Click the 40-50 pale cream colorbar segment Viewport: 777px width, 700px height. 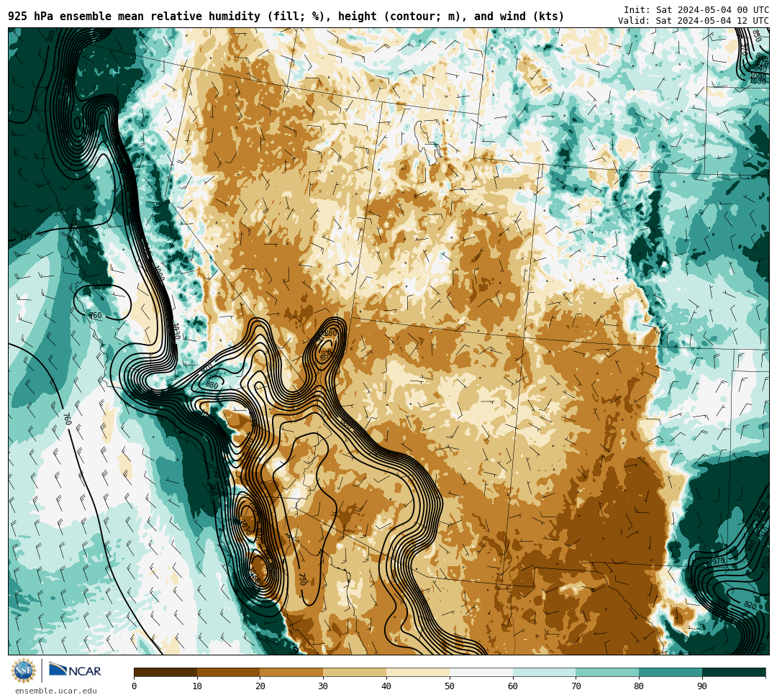(418, 672)
